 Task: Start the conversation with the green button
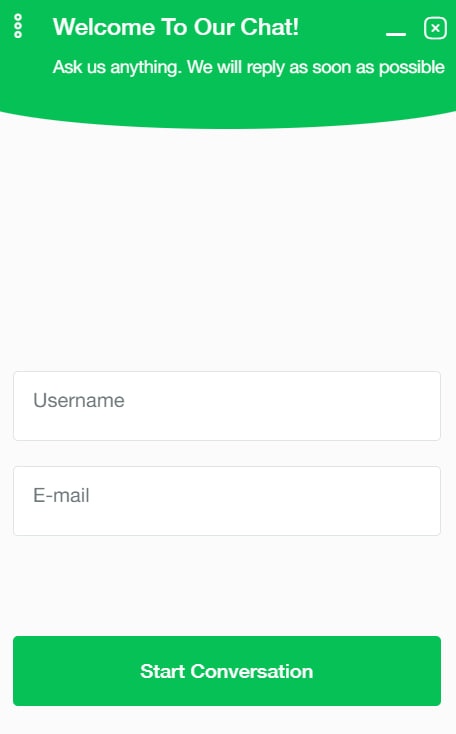pyautogui.click(x=227, y=671)
